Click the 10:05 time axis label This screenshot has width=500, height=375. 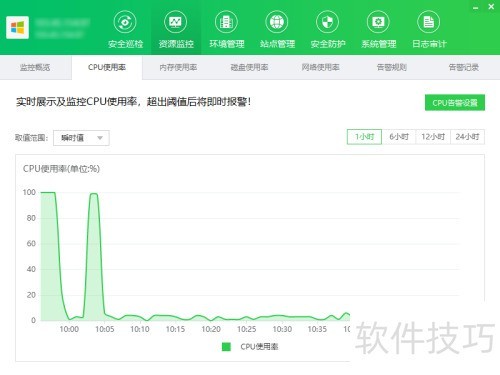point(105,329)
